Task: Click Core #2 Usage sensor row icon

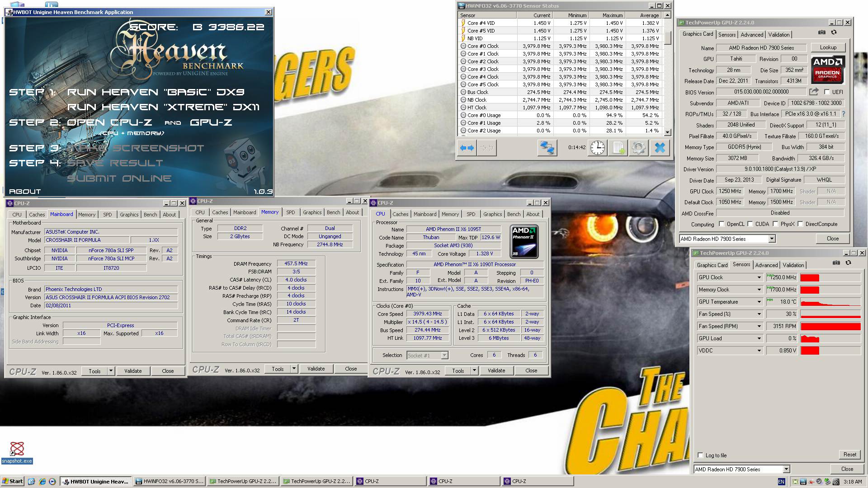Action: coord(463,131)
